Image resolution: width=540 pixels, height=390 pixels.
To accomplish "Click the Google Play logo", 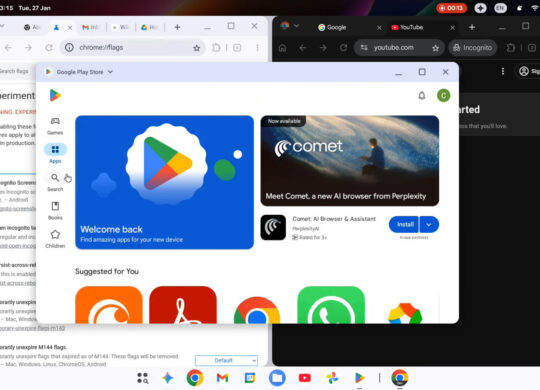I will point(55,95).
